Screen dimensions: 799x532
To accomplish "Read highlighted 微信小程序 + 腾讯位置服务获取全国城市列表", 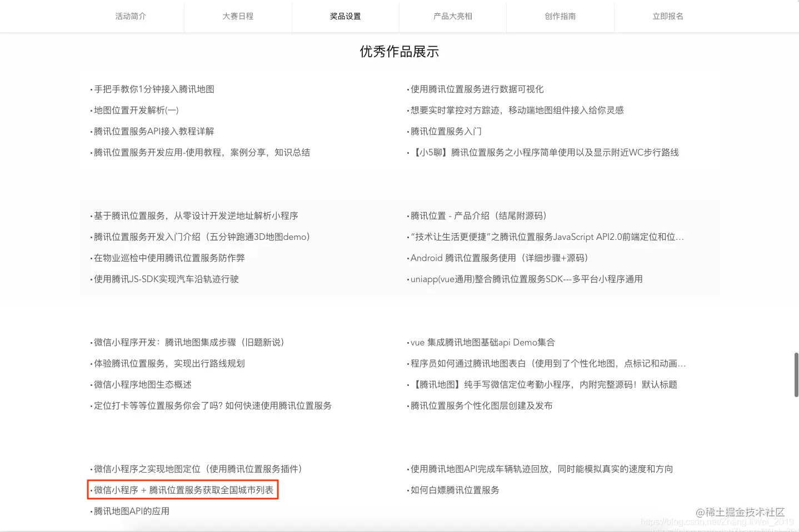I will point(183,490).
